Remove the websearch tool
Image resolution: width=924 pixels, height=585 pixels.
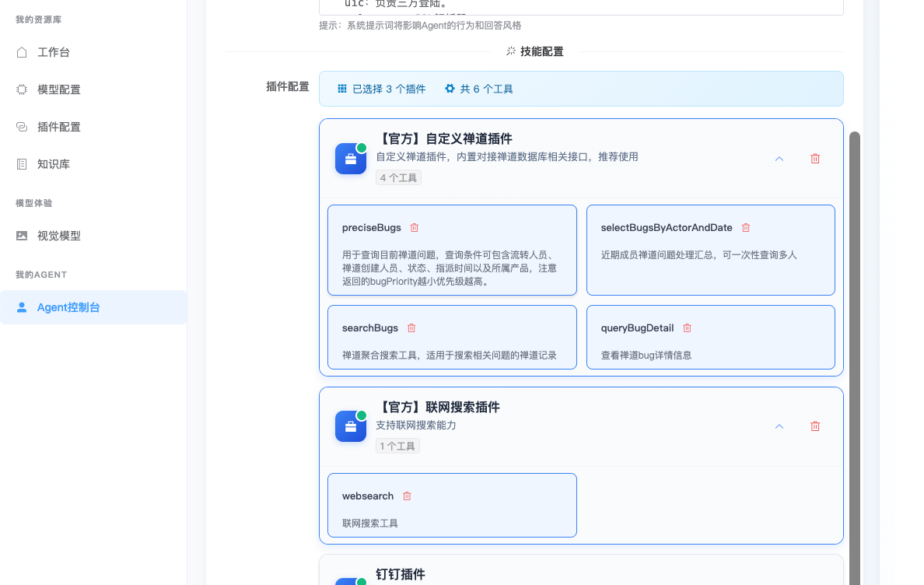pyautogui.click(x=407, y=496)
